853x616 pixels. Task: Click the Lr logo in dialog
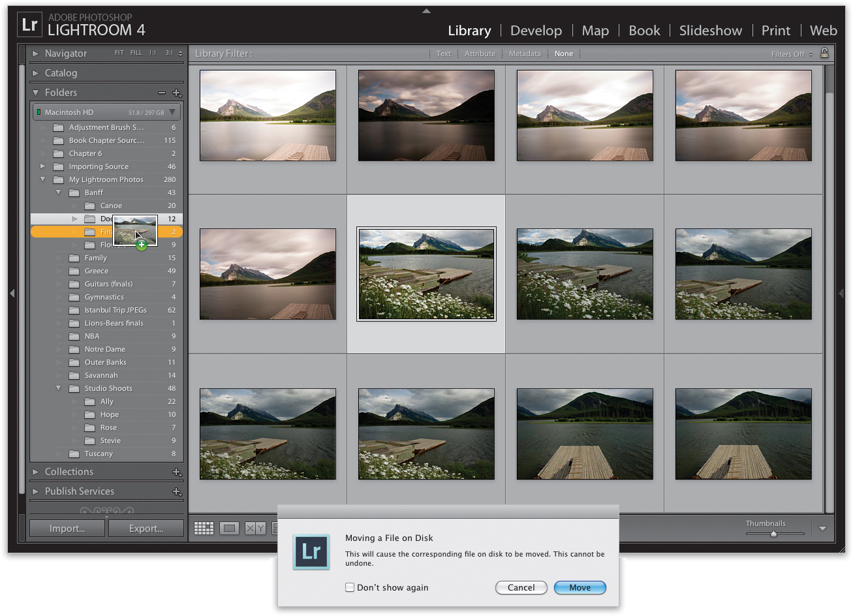coord(311,552)
